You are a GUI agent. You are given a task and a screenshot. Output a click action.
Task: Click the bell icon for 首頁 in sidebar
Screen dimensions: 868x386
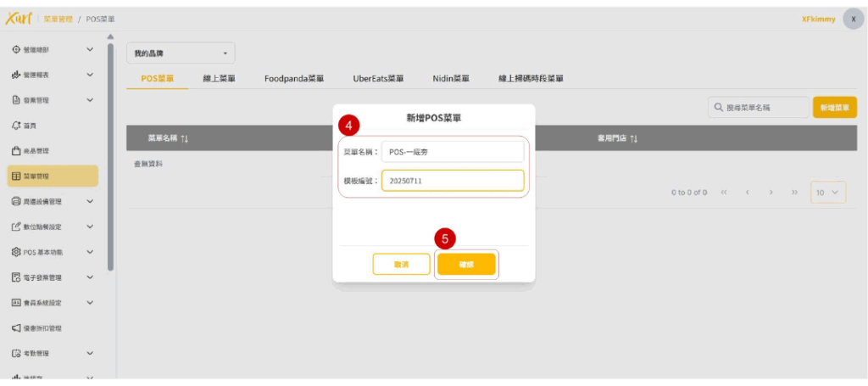pyautogui.click(x=16, y=126)
